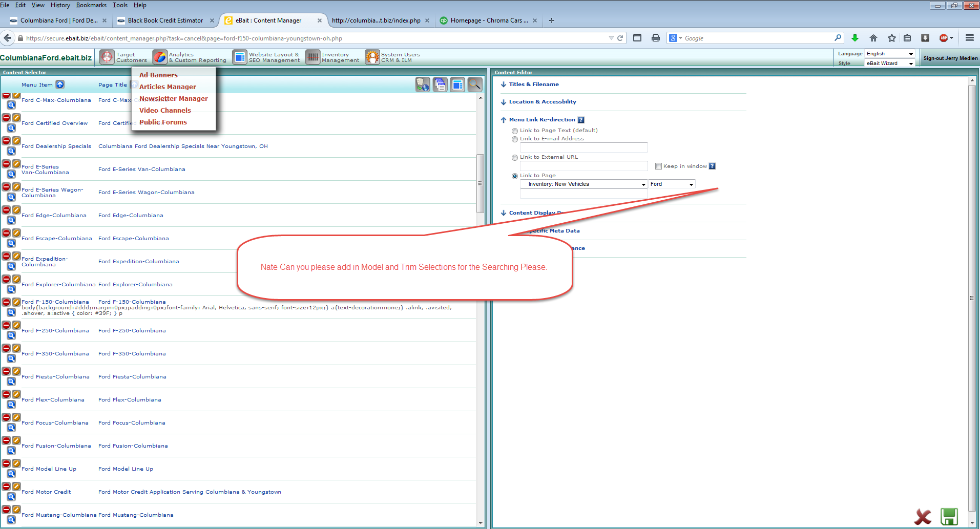Screen dimensions: 980x529
Task: Choose Ad Banners from the popup menu
Action: [158, 75]
